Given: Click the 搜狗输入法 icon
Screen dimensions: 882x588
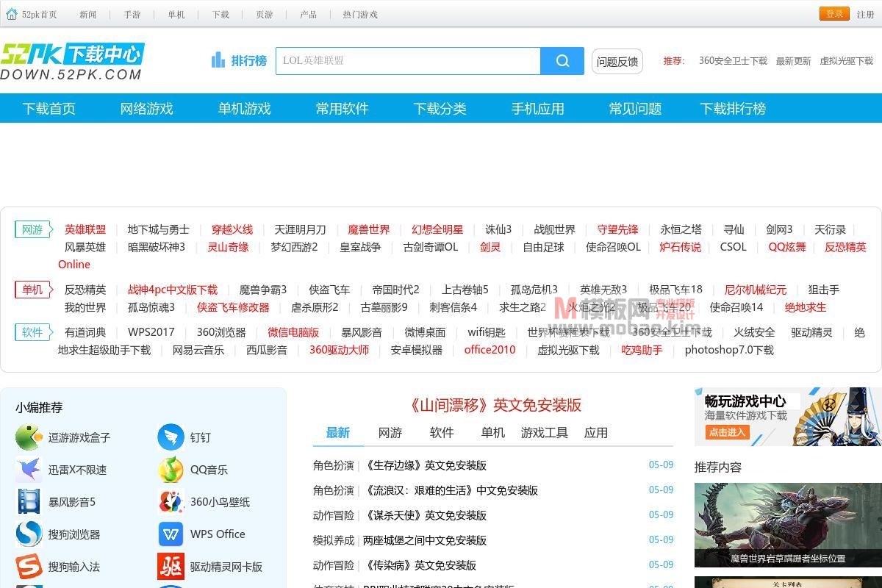Looking at the screenshot, I should pos(29,567).
